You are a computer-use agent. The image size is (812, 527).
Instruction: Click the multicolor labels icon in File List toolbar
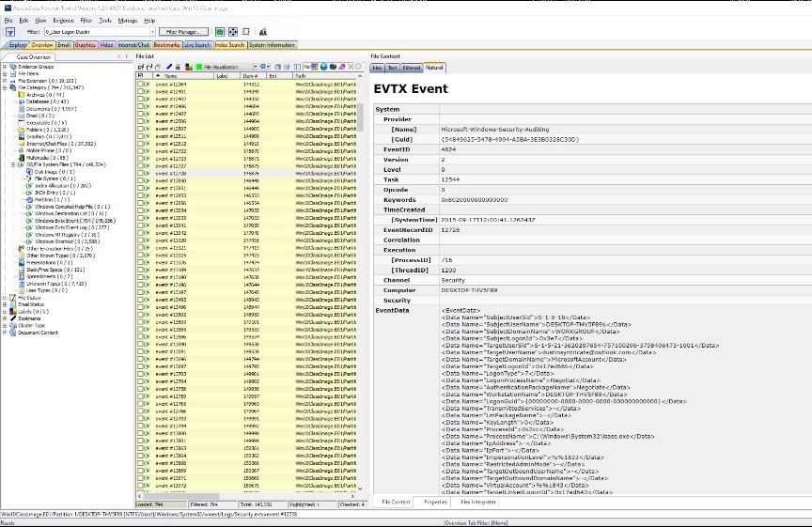[x=189, y=67]
